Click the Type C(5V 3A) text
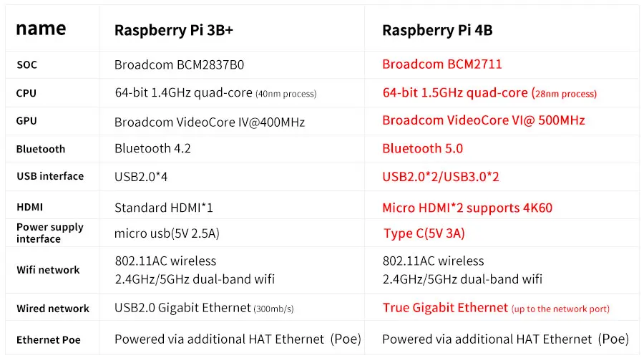The image size is (644, 358). (423, 233)
